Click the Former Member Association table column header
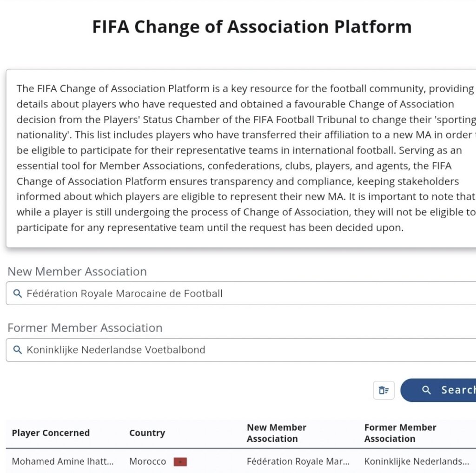Viewport: 476px width, 473px height. (400, 433)
